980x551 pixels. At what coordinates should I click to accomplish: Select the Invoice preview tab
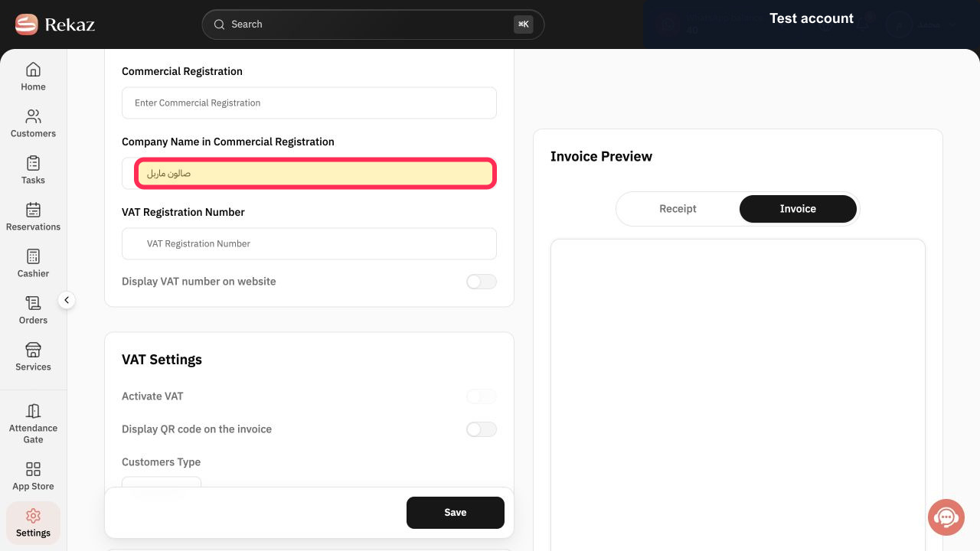point(798,209)
